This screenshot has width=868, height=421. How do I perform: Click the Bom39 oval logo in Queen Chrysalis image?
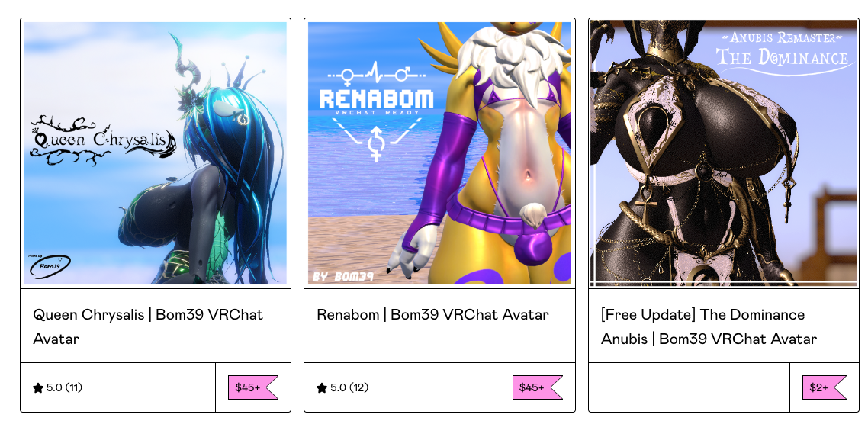tap(50, 266)
